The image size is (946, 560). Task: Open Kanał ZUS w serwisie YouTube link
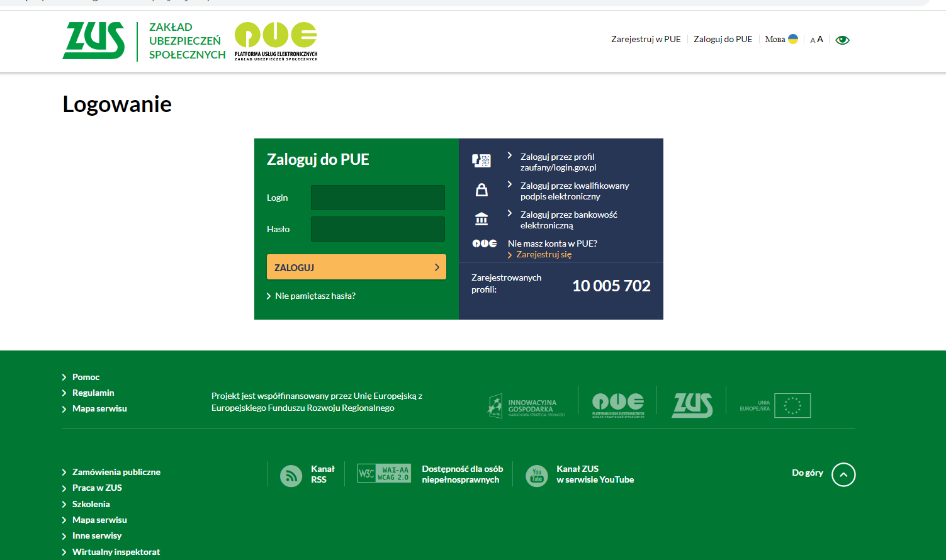[595, 474]
